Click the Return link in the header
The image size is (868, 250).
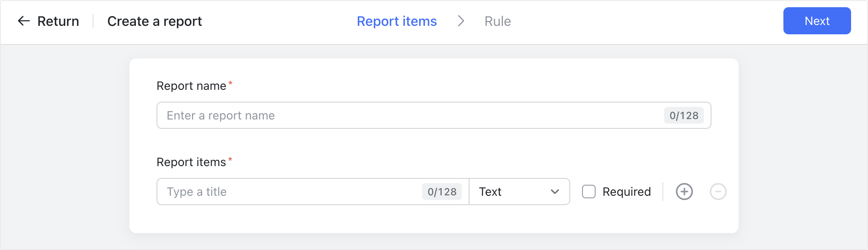point(58,21)
